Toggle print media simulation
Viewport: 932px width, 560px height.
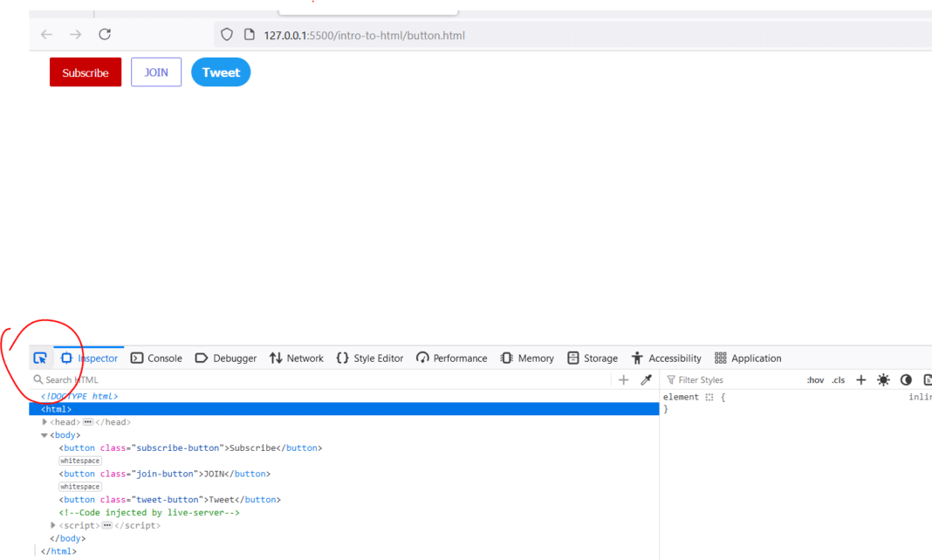(x=928, y=379)
